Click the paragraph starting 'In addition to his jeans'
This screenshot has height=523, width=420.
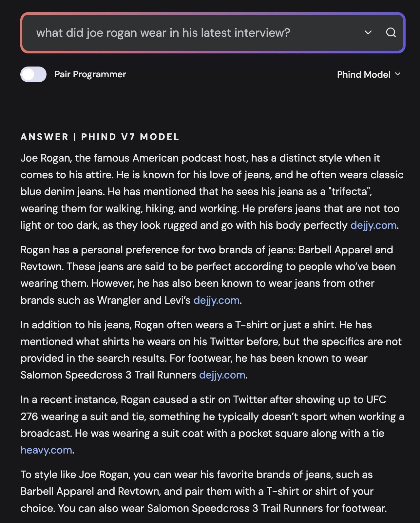(211, 350)
